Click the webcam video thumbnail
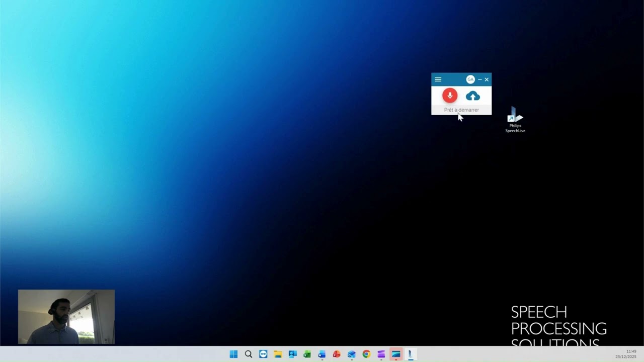The width and height of the screenshot is (644, 362). pyautogui.click(x=66, y=317)
